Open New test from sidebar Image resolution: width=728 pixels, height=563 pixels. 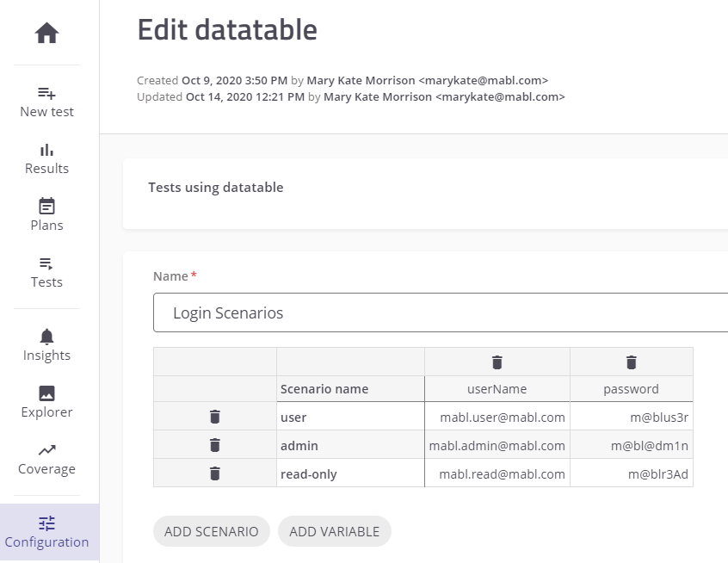(46, 102)
